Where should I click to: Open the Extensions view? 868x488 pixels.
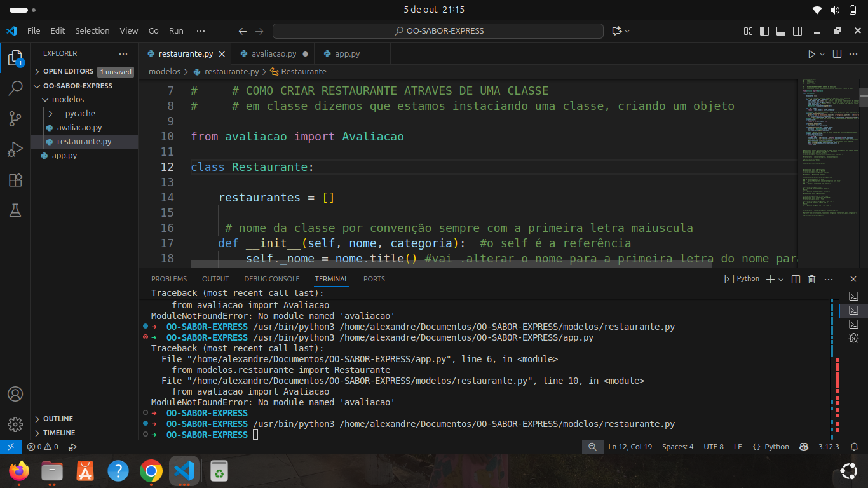coord(15,180)
